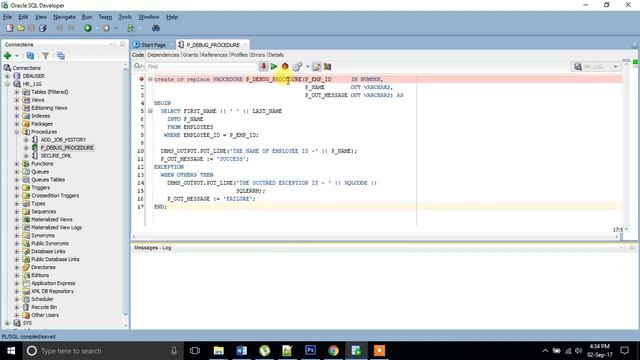Collapse the Procedures folder node
The width and height of the screenshot is (640, 360).
tap(17, 132)
